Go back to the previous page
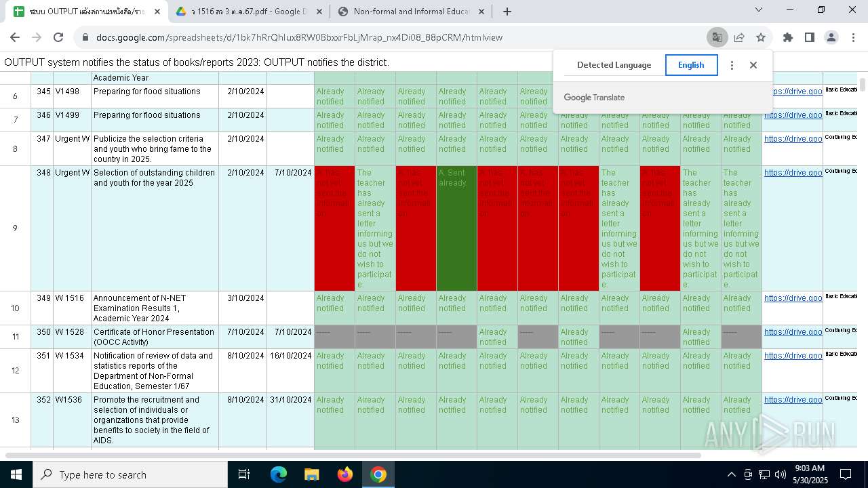 pyautogui.click(x=15, y=37)
